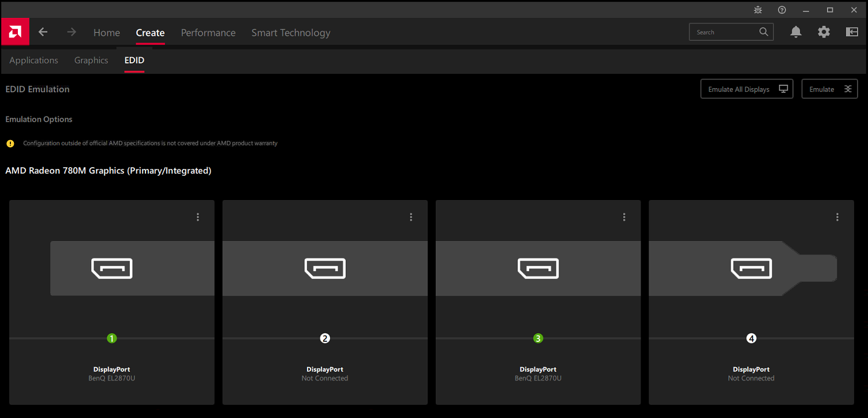Open the bug report tool icon
The height and width of the screenshot is (418, 868).
[758, 10]
